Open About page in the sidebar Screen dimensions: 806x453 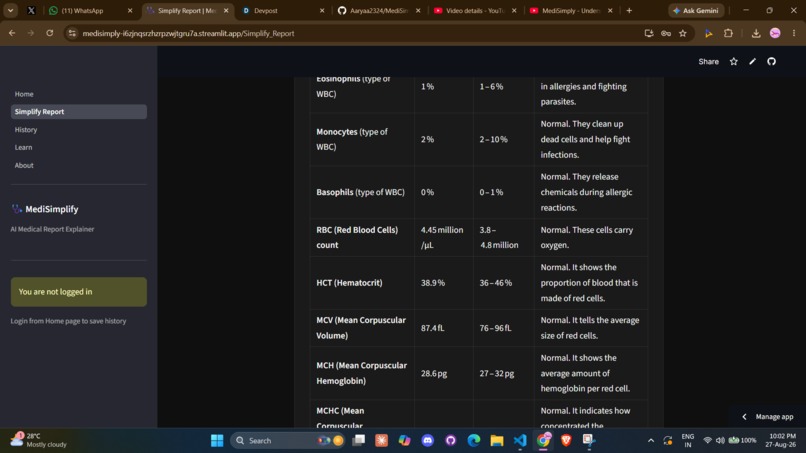[x=79, y=165]
